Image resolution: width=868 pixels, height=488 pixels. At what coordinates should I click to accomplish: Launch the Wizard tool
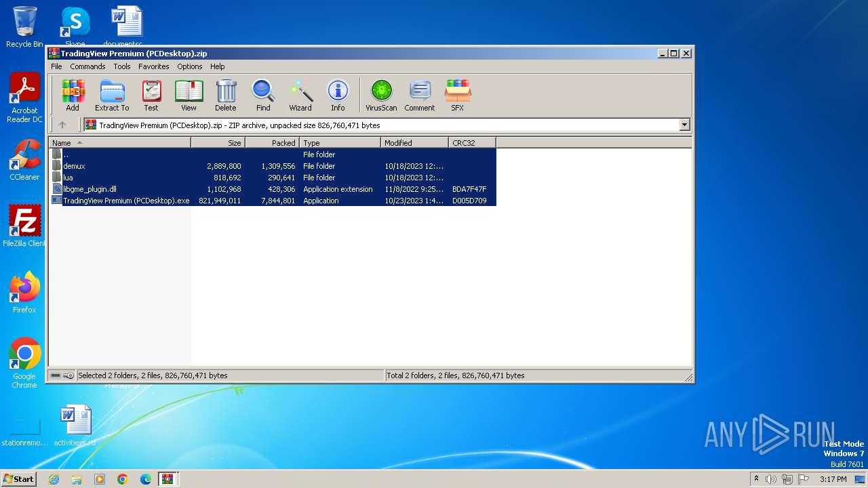click(x=300, y=95)
